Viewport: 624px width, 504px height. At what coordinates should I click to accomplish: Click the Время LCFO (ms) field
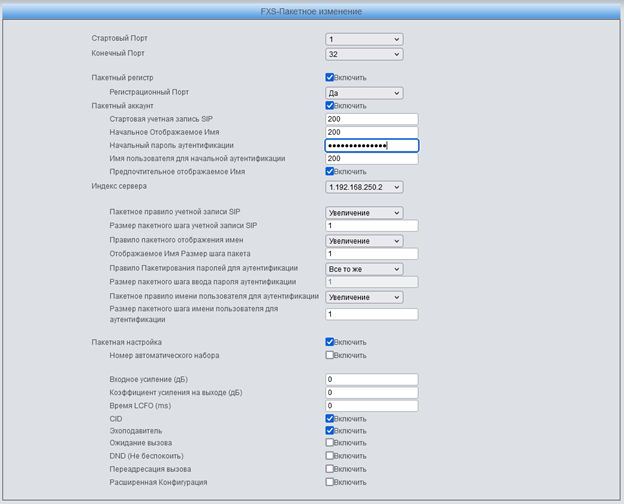tap(372, 406)
